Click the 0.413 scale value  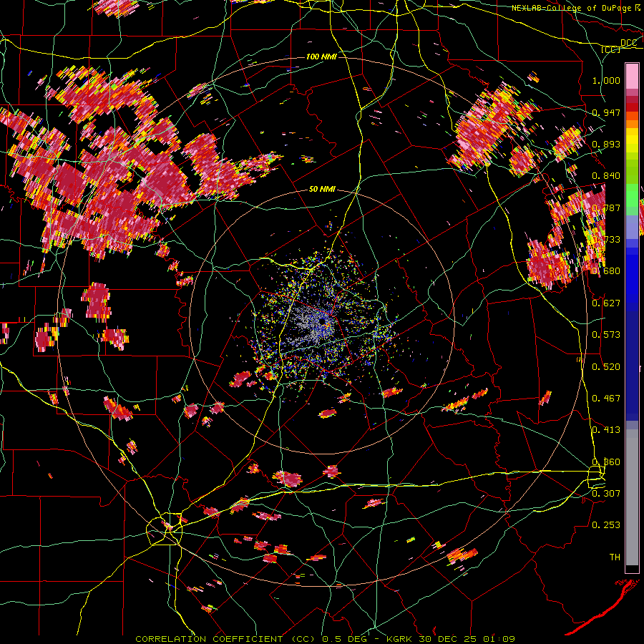coord(606,430)
